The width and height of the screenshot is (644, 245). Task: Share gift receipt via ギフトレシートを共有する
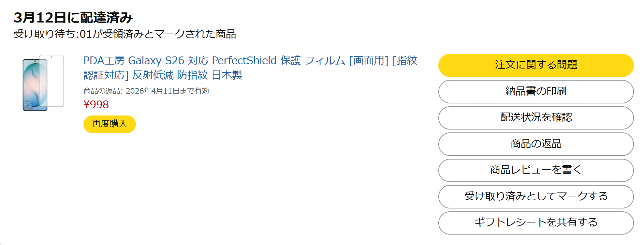[536, 223]
